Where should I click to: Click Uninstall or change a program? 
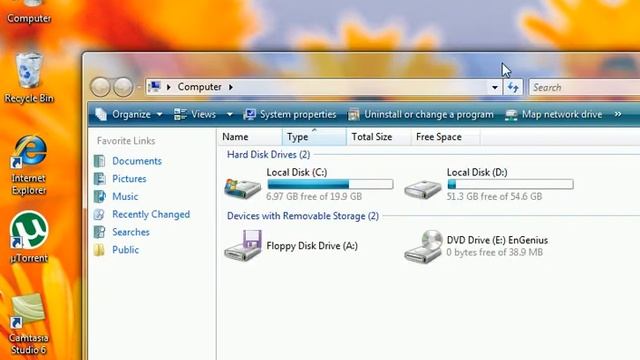tap(421, 114)
